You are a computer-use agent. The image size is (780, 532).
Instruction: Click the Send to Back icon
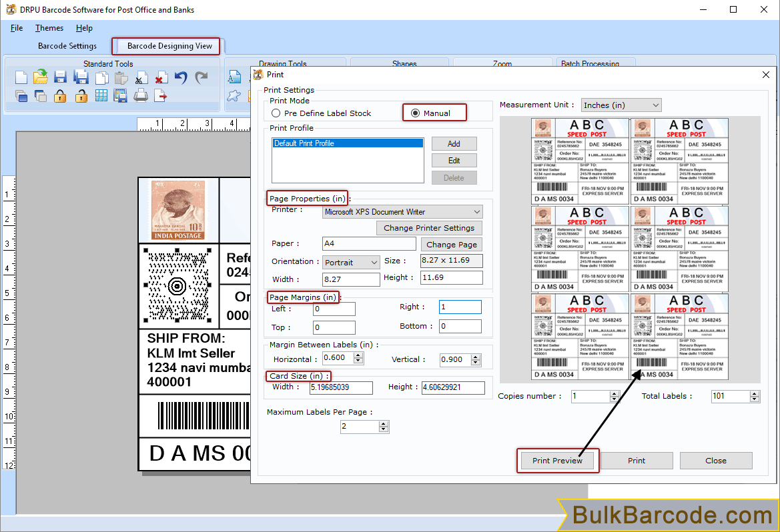coord(40,96)
